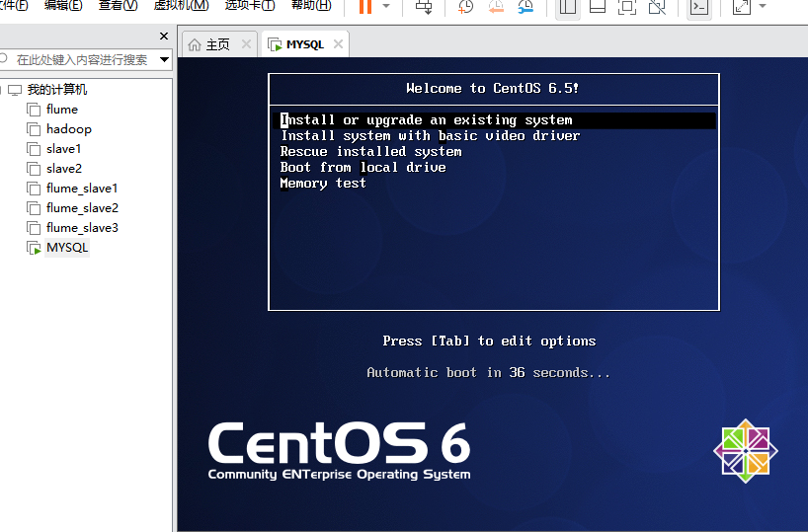Choose 'Install or upgrade an existing system'

tap(493, 120)
